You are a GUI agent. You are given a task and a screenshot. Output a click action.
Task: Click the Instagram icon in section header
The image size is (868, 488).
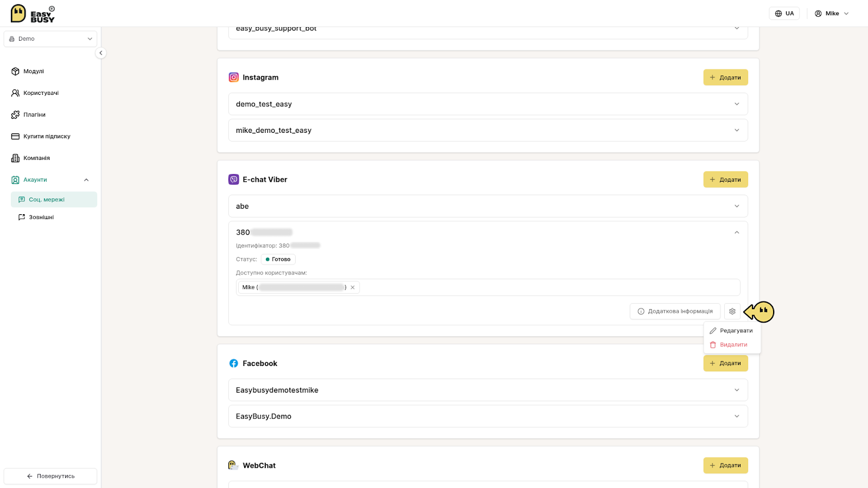pos(234,78)
